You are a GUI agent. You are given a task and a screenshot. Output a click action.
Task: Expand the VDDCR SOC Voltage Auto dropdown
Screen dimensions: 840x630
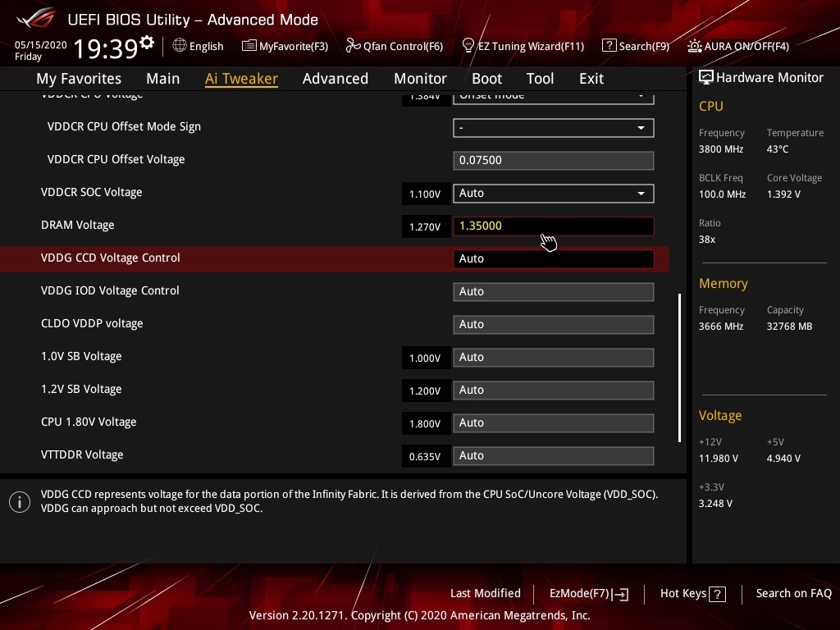[x=554, y=194]
